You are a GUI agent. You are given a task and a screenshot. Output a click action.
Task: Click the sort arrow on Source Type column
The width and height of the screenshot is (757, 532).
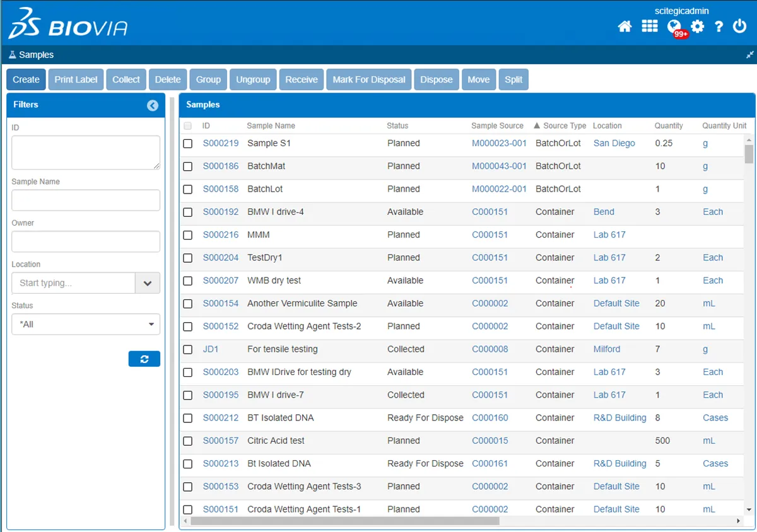click(x=535, y=125)
